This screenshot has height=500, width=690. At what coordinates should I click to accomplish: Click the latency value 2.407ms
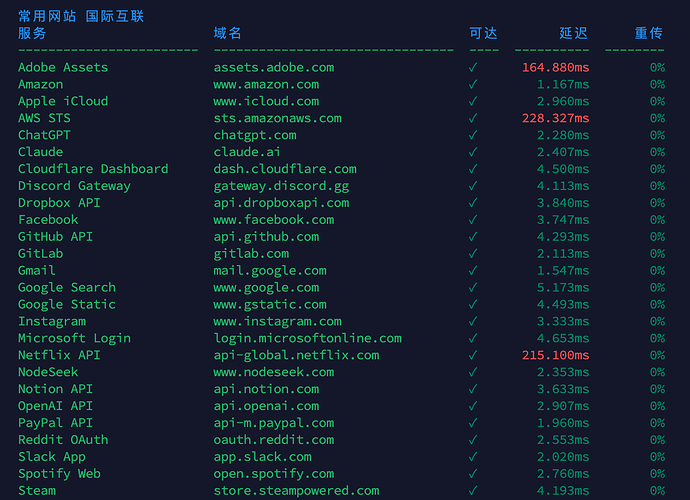pos(563,152)
